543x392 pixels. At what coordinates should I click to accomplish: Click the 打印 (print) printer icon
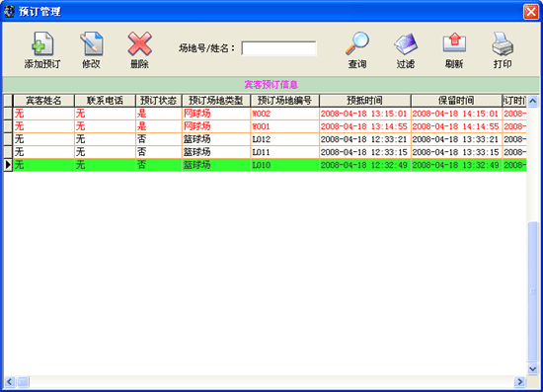[x=503, y=43]
